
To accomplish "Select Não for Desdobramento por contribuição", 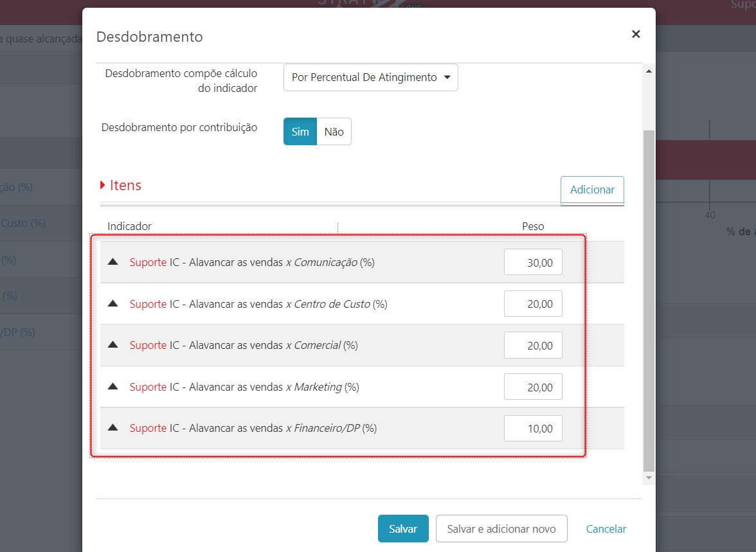I will click(x=334, y=132).
